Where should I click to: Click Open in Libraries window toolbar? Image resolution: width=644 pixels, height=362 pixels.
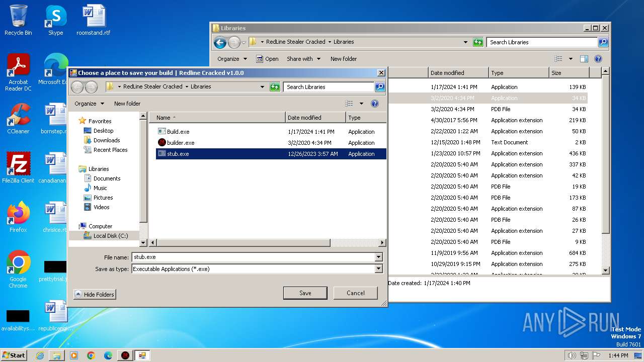(267, 59)
